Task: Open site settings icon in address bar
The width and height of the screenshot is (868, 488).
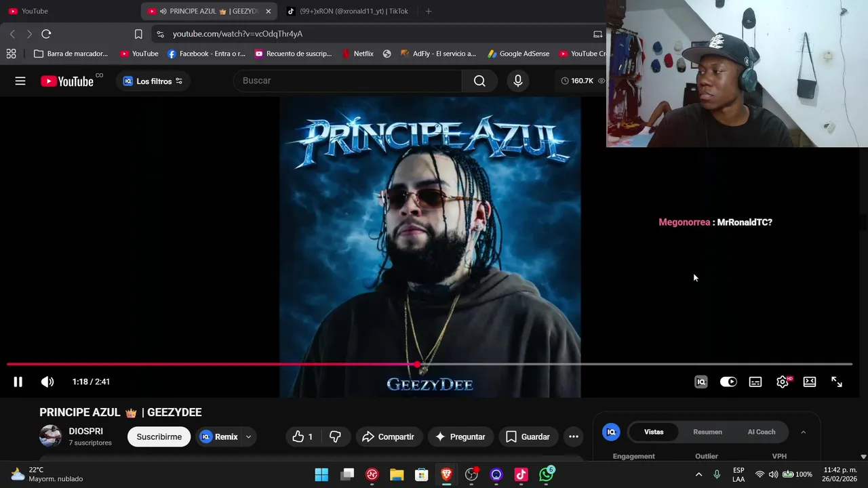Action: (160, 34)
